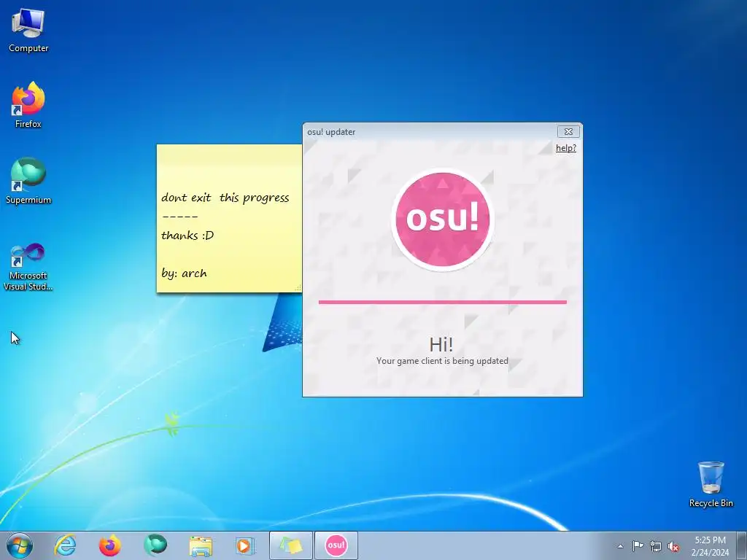747x560 pixels.
Task: Close the osu! updater window
Action: pyautogui.click(x=568, y=131)
